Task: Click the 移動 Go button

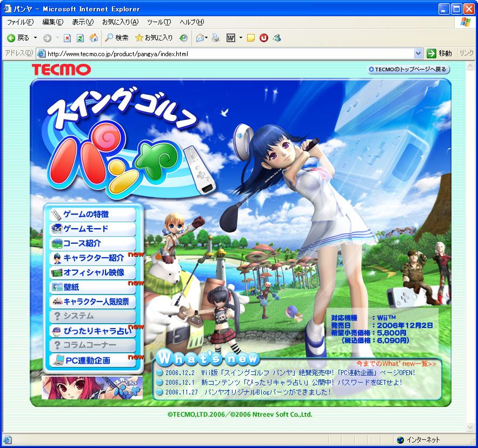Action: coord(439,54)
